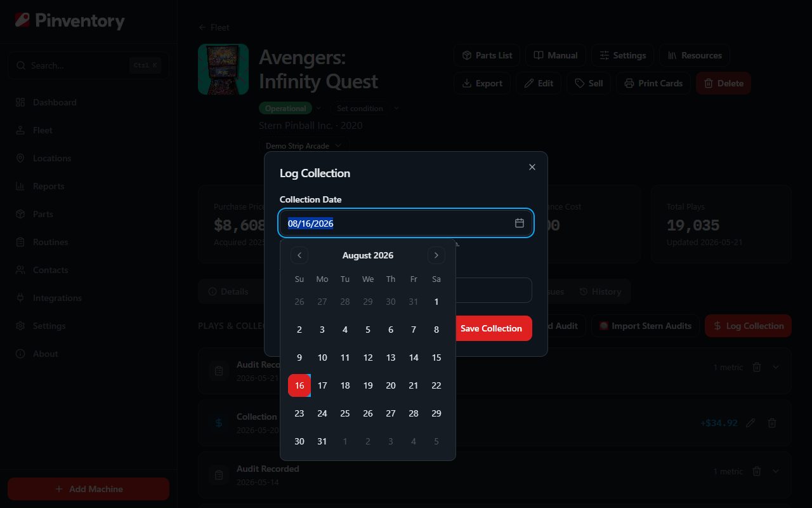Click the Total Plays 19,035 value
Viewport: 812px width, 508px height.
693,225
